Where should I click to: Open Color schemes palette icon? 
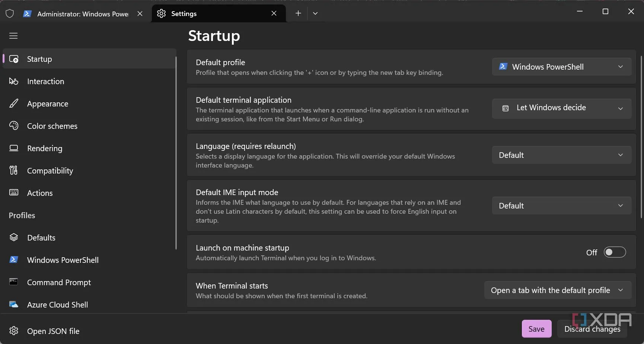click(x=14, y=126)
